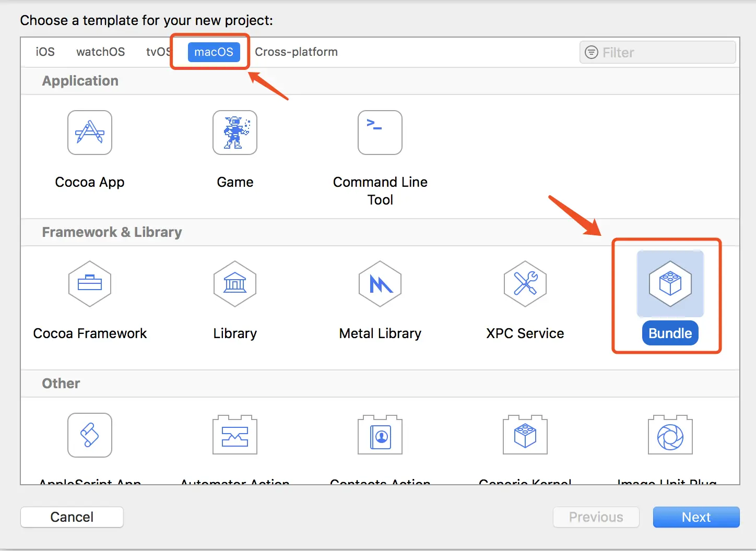
Task: Switch to the tvOS tab
Action: (x=158, y=52)
